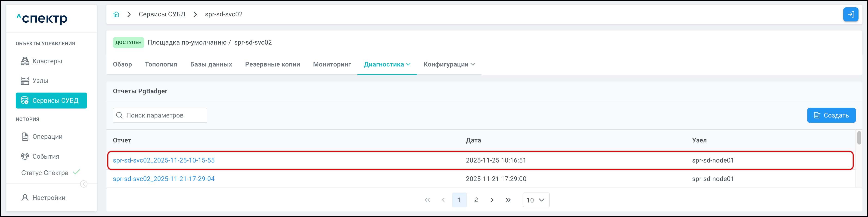Focus the Поиск параметров search field

pos(160,115)
